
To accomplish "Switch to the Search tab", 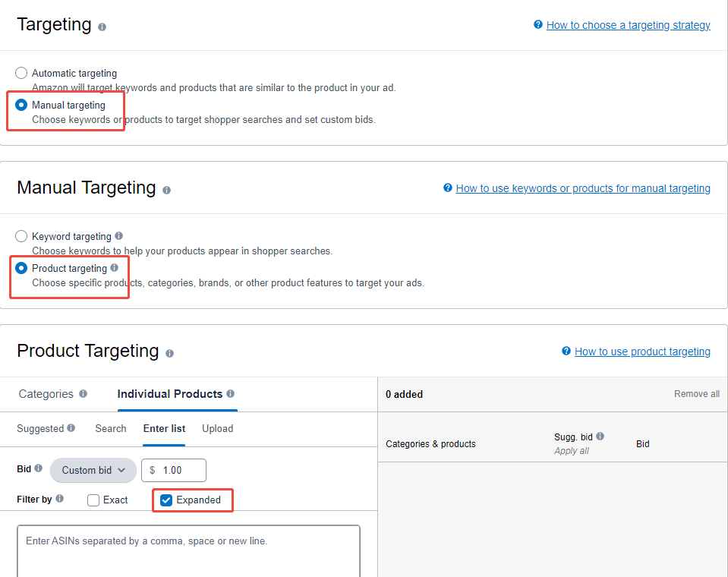I will (110, 428).
